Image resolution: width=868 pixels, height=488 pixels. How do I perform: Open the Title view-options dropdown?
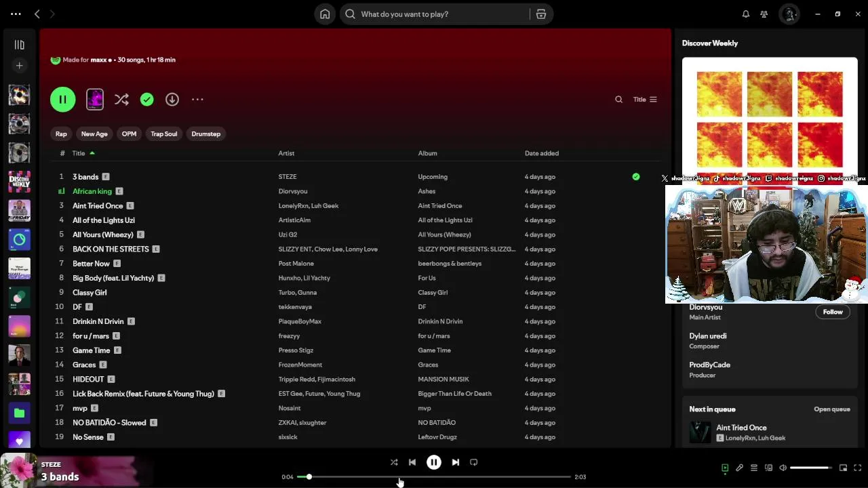coord(645,100)
